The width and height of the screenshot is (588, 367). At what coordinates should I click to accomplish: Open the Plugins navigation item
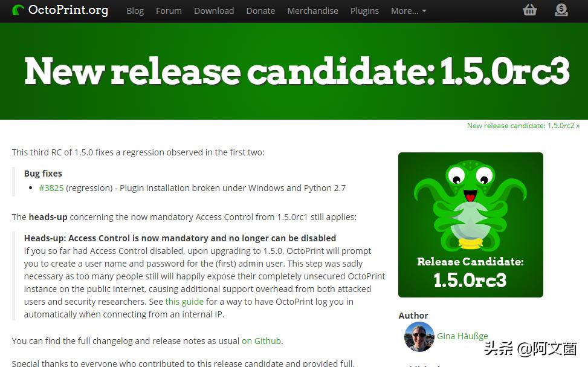point(364,11)
